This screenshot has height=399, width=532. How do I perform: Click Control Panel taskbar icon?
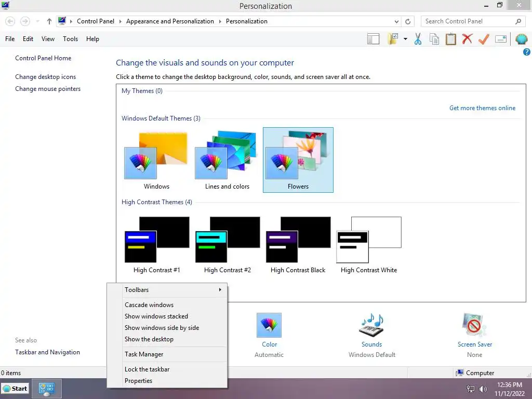tap(46, 389)
